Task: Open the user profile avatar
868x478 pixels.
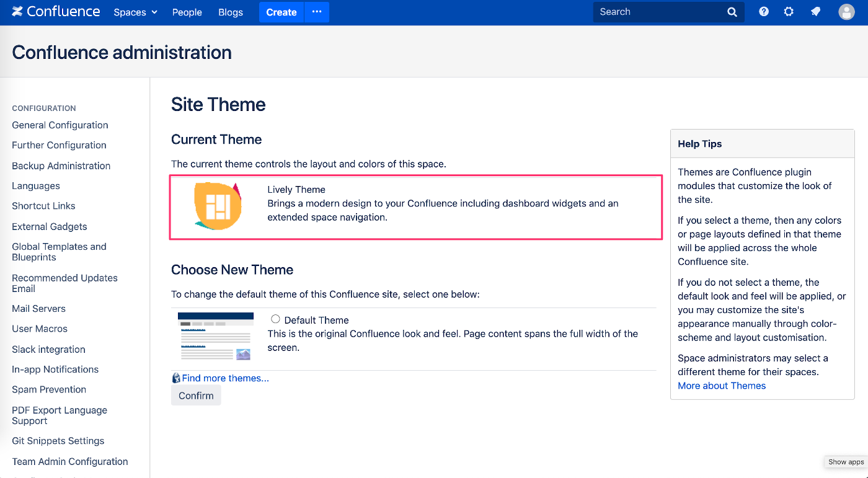Action: [x=846, y=12]
